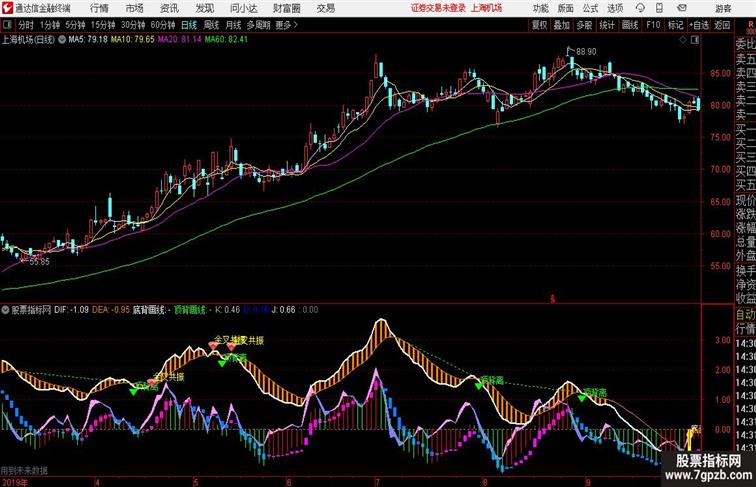Viewport: 756px width, 487px height.
Task: Switch to the 60分钟 period tab
Action: point(162,25)
